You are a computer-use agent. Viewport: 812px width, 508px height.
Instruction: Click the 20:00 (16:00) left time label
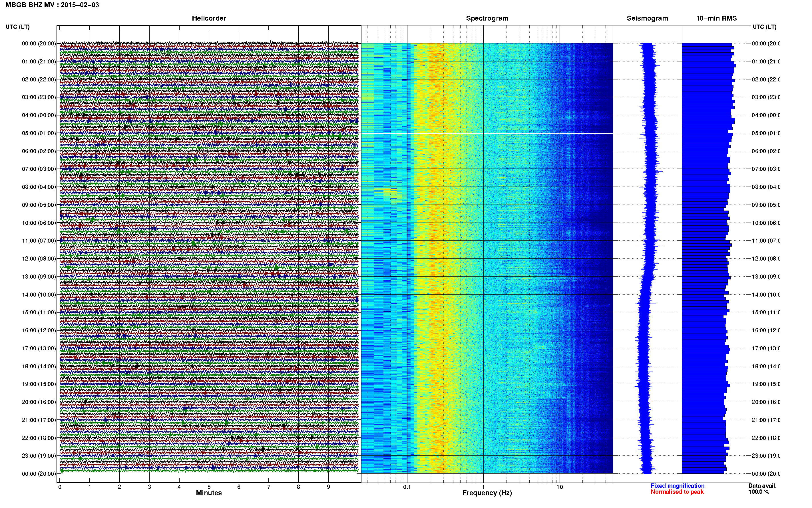click(39, 402)
